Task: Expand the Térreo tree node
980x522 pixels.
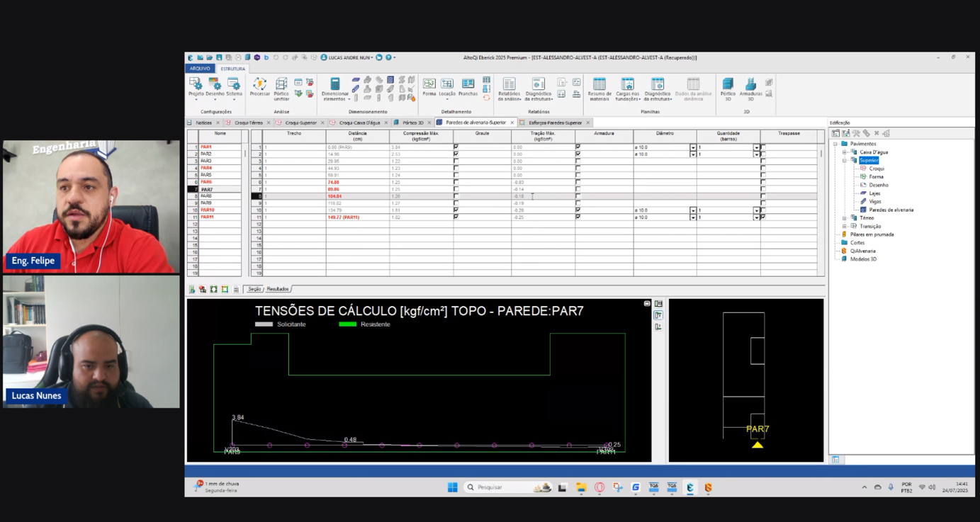Action: click(845, 218)
